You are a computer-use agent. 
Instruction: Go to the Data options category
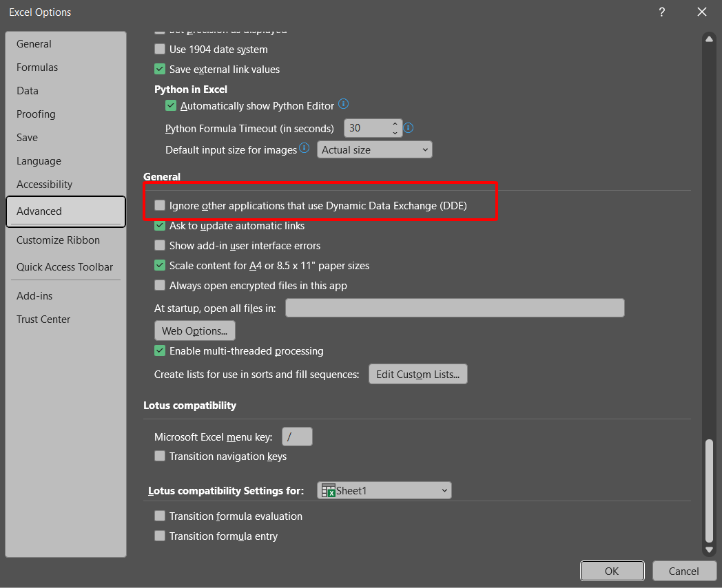(66, 91)
